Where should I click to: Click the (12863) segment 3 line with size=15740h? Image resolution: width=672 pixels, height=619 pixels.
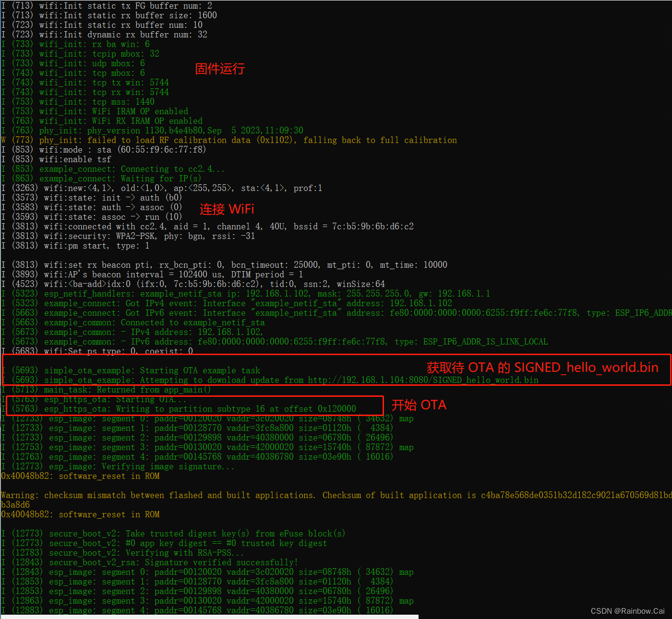click(207, 601)
